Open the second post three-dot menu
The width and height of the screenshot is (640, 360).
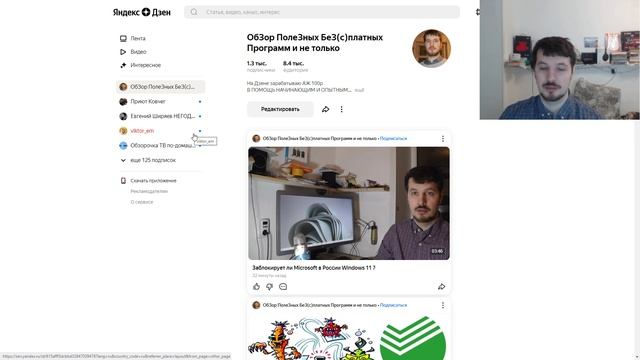(x=443, y=305)
